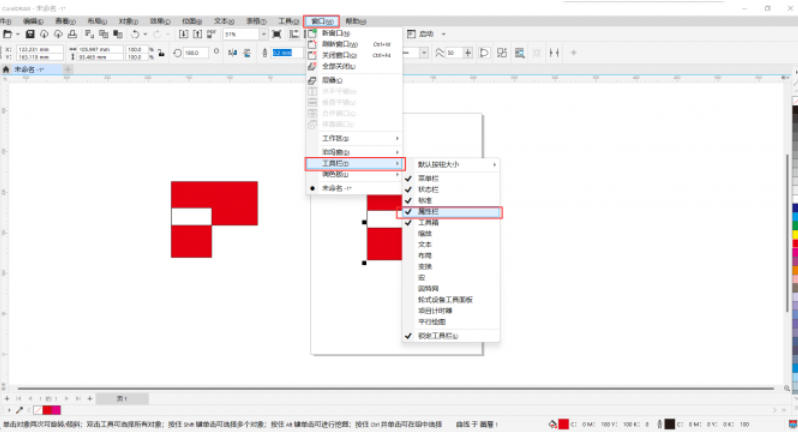This screenshot has height=432, width=798.
Task: Click the magenta swatch in document palette
Action: (56, 410)
